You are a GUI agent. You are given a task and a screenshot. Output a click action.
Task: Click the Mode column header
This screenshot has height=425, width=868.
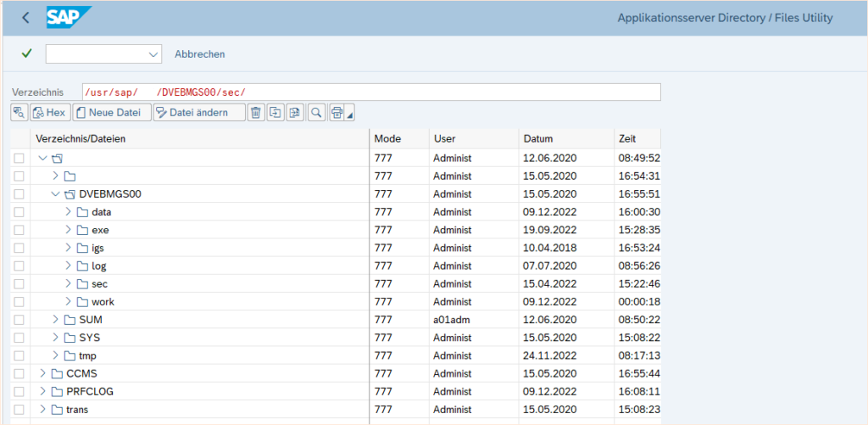click(x=387, y=139)
